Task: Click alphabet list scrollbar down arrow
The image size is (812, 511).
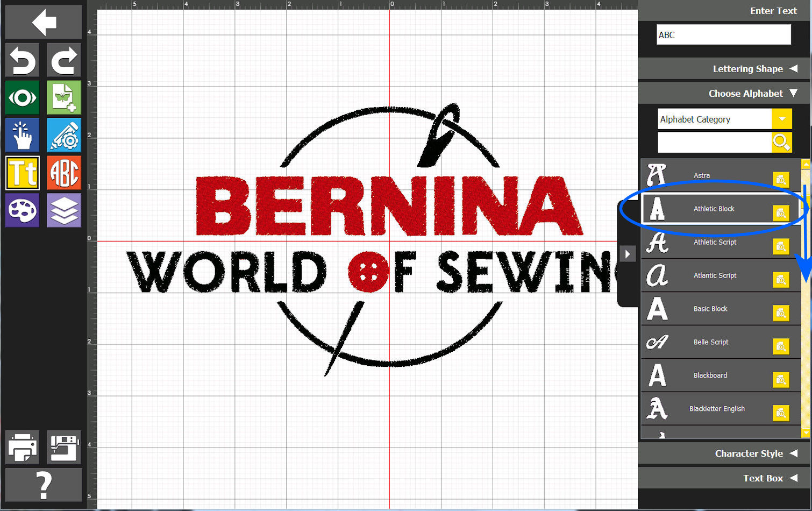Action: 806,433
